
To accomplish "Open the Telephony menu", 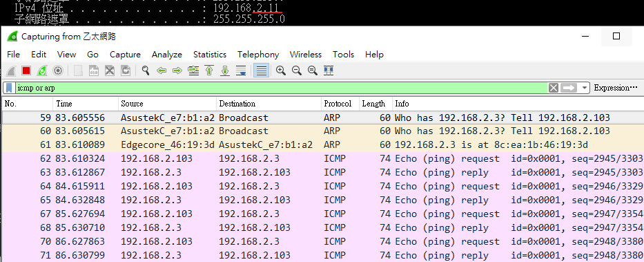I will click(x=258, y=55).
